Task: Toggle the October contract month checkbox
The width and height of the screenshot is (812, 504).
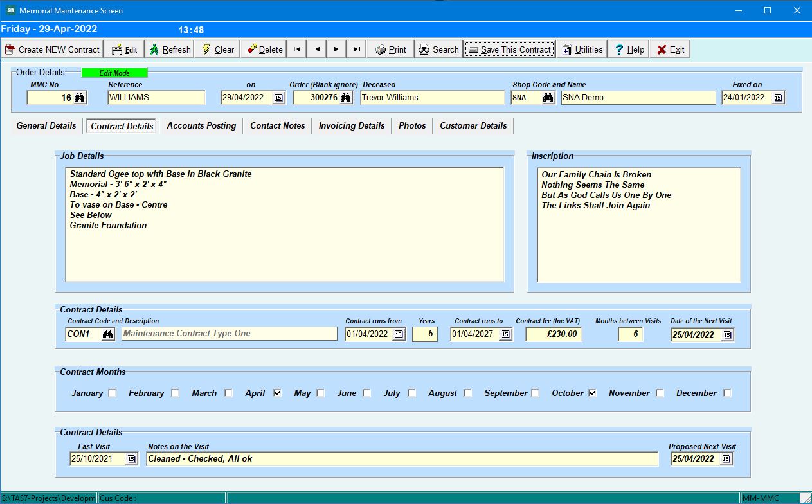Action: pos(592,393)
